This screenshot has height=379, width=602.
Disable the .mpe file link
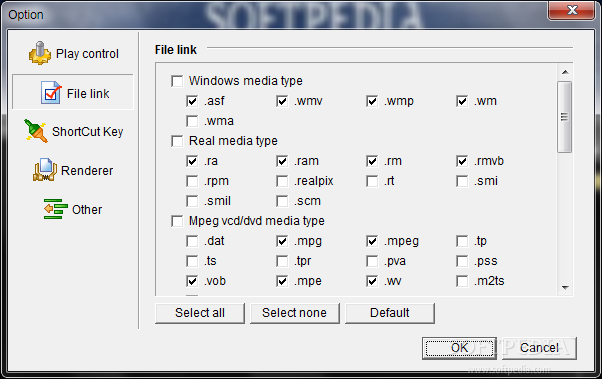pyautogui.click(x=282, y=281)
